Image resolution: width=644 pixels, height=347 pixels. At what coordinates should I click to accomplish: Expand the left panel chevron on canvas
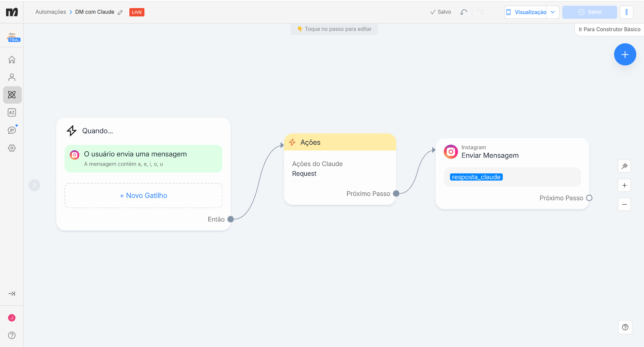point(34,185)
